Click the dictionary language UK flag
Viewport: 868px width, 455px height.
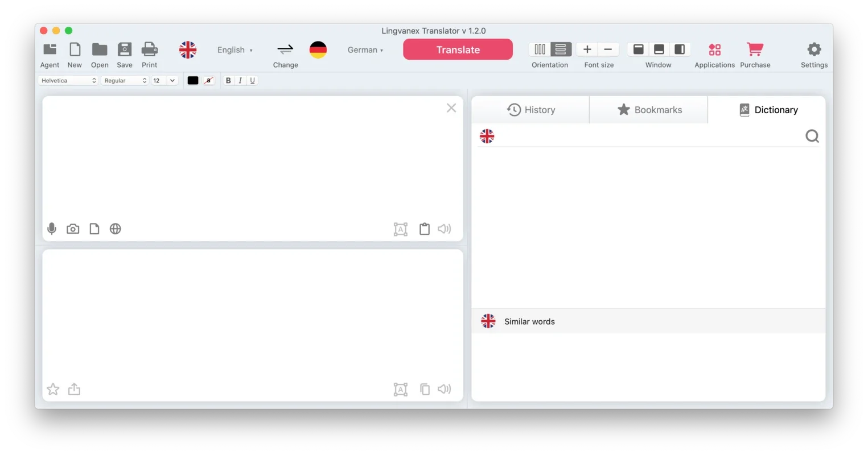(x=487, y=136)
